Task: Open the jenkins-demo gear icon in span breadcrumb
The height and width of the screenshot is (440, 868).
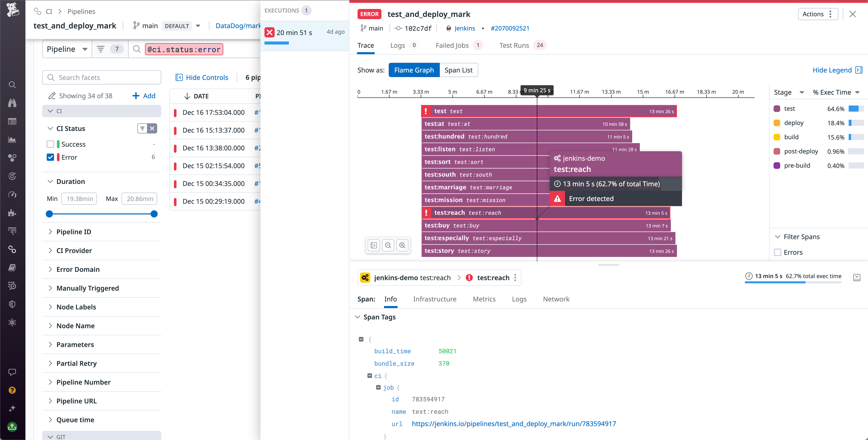Action: (365, 277)
